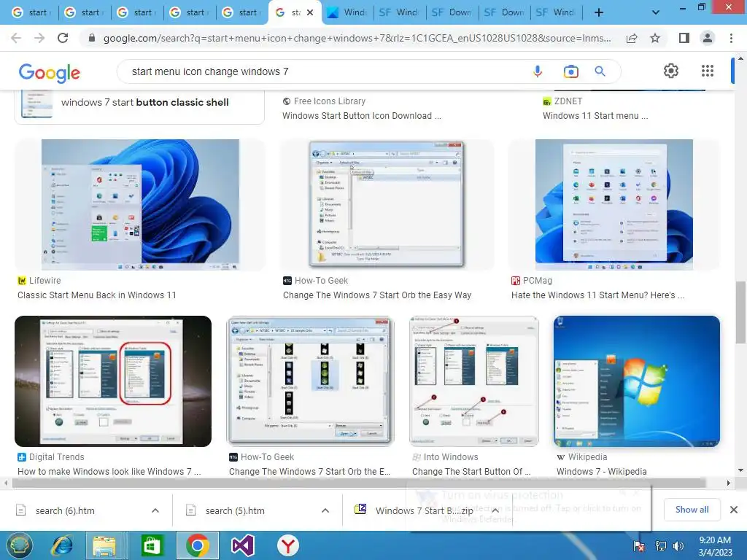
Task: Click the How-To Geek explorer window thumbnail
Action: click(x=387, y=205)
